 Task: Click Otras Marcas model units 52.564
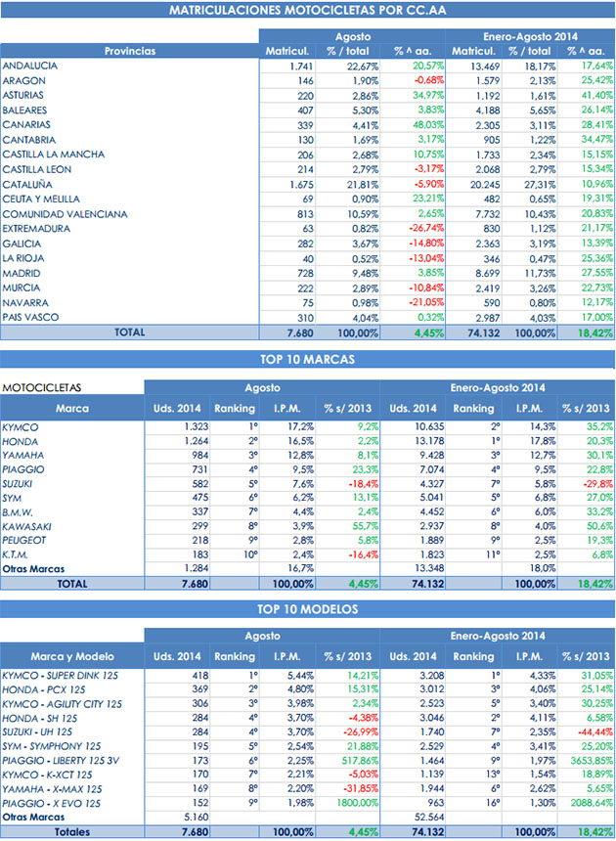pyautogui.click(x=429, y=818)
